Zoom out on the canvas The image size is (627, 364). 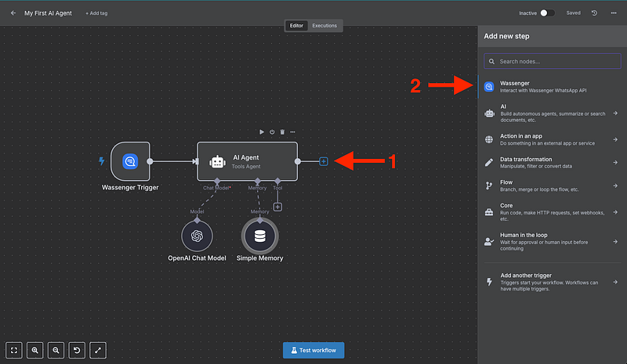(x=56, y=351)
